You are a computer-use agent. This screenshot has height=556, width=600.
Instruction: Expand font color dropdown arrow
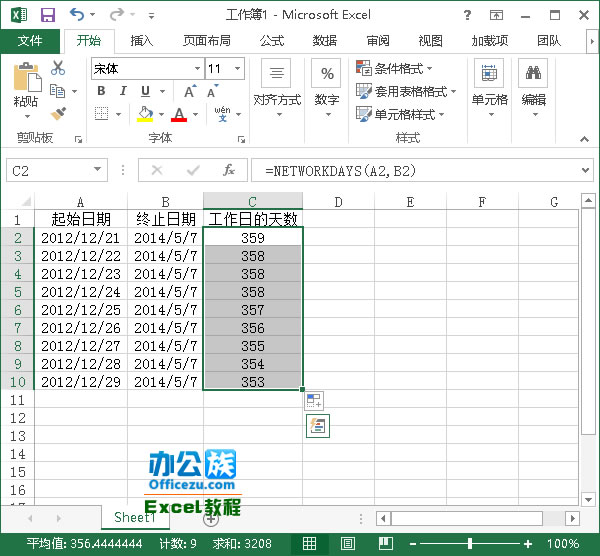(x=196, y=114)
